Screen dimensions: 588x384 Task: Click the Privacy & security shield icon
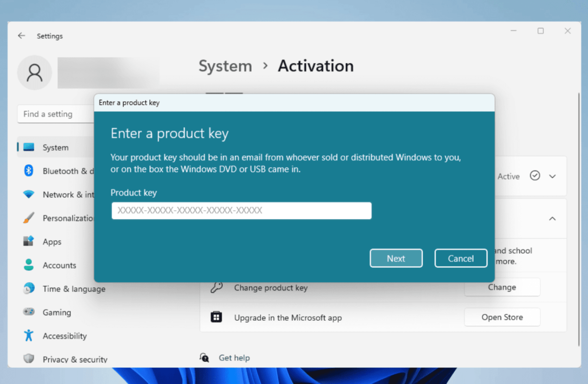pyautogui.click(x=29, y=359)
